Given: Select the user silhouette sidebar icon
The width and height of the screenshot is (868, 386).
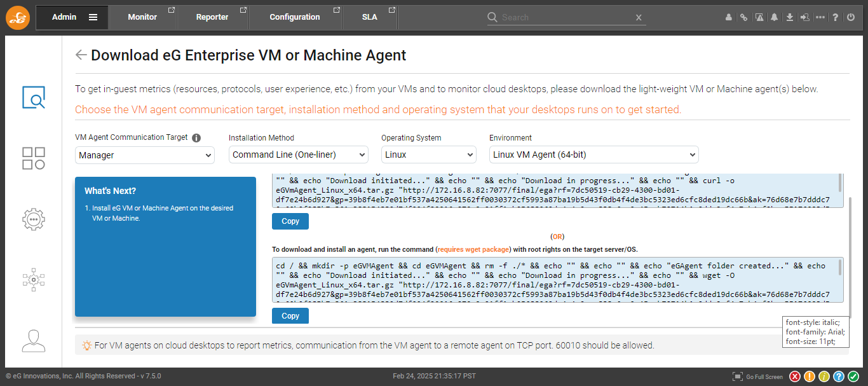Looking at the screenshot, I should click(34, 340).
